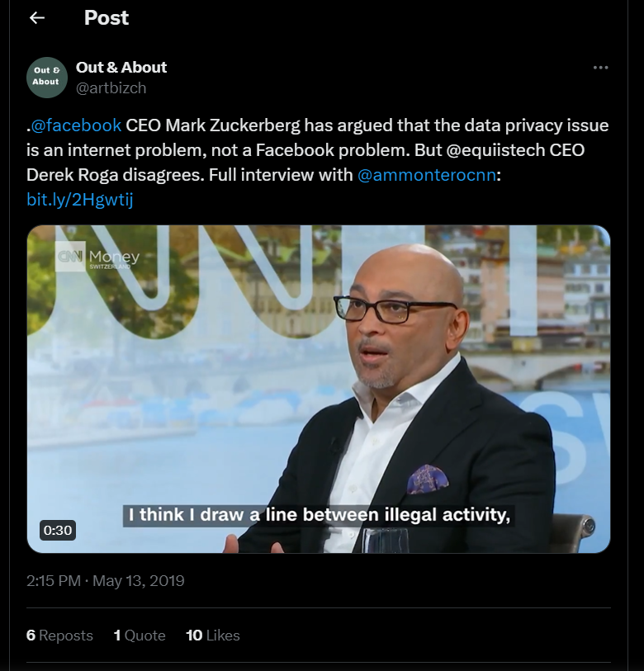View the 1 Quote list
The height and width of the screenshot is (671, 644).
140,635
